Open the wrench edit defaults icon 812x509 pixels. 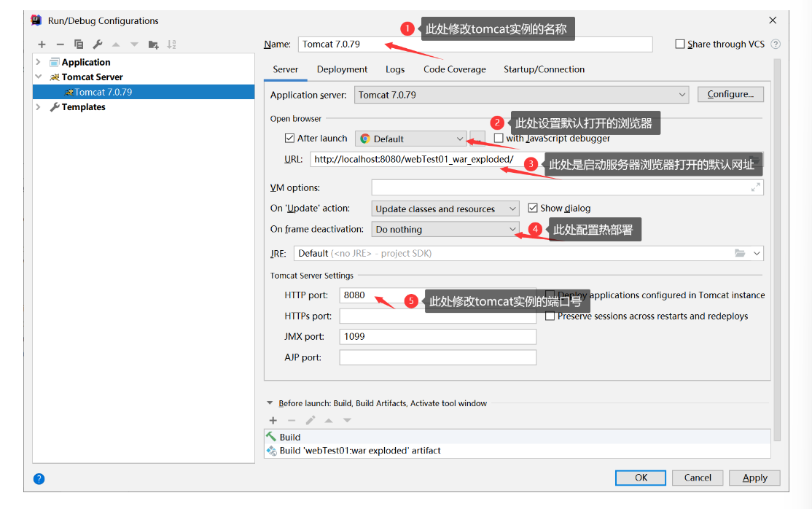click(98, 44)
